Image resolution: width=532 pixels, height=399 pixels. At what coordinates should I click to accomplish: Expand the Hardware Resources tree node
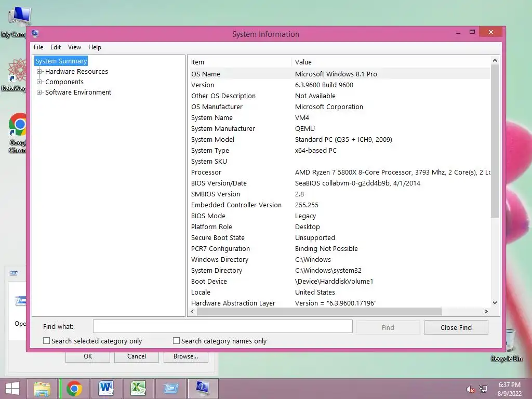pos(39,72)
